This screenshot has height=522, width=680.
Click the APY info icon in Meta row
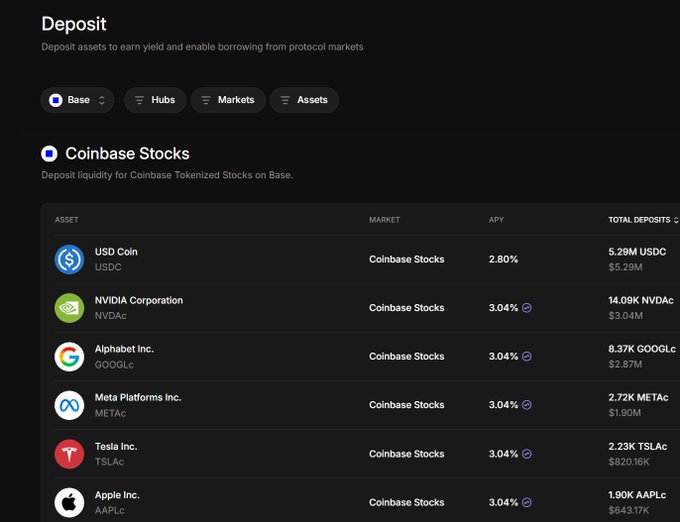click(526, 405)
